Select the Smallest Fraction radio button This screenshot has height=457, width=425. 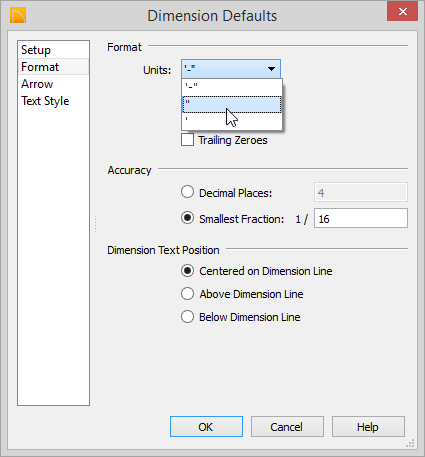[187, 218]
